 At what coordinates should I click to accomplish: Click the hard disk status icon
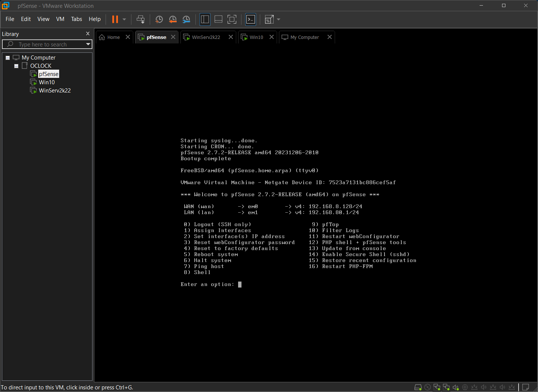pos(418,387)
